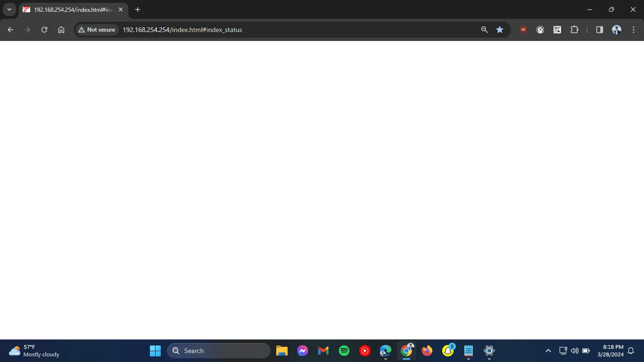Open the network display tray icon
The height and width of the screenshot is (362, 644).
click(563, 351)
